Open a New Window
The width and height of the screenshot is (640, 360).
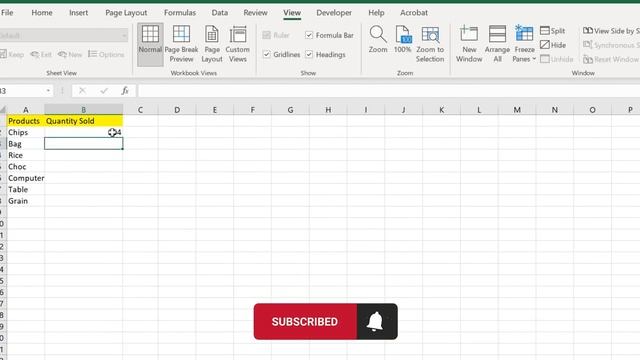[469, 44]
